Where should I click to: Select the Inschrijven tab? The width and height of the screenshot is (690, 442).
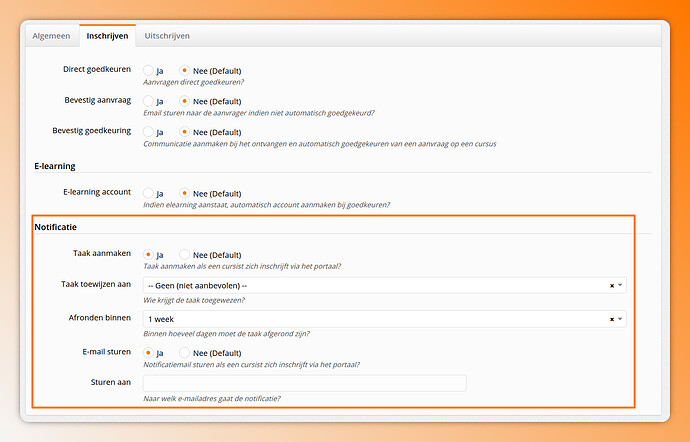(x=107, y=36)
